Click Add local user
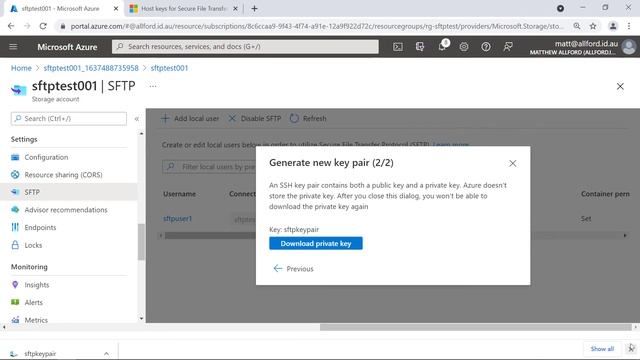The height and width of the screenshot is (360, 640). [190, 118]
